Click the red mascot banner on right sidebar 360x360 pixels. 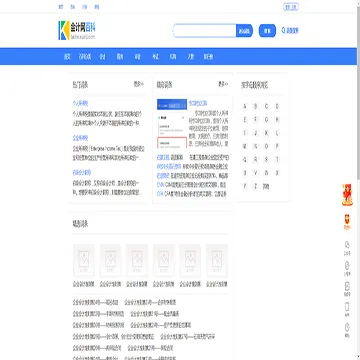click(347, 195)
